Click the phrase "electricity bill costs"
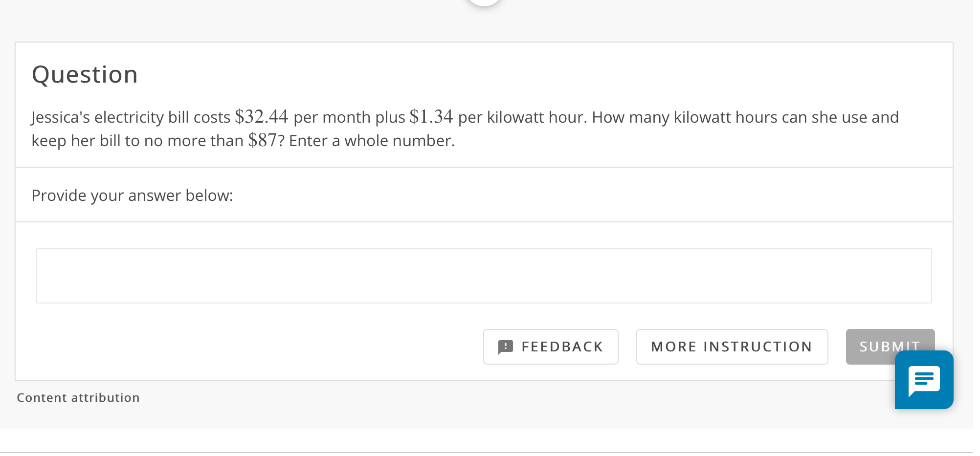The height and width of the screenshot is (456, 980). (162, 118)
